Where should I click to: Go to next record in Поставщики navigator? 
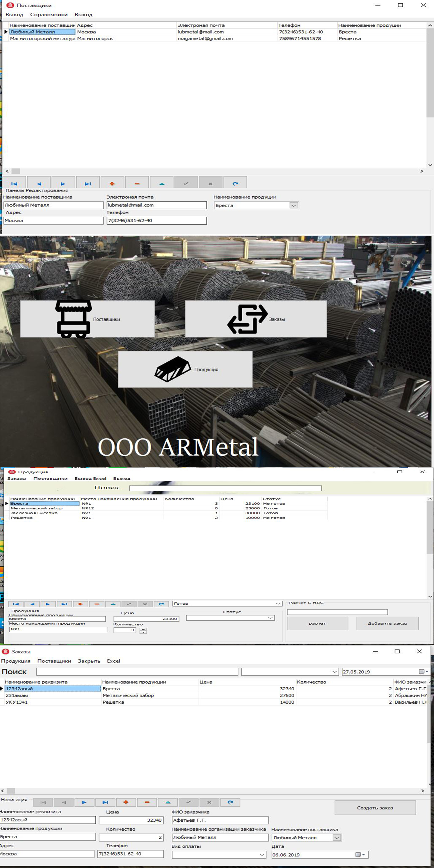63,182
